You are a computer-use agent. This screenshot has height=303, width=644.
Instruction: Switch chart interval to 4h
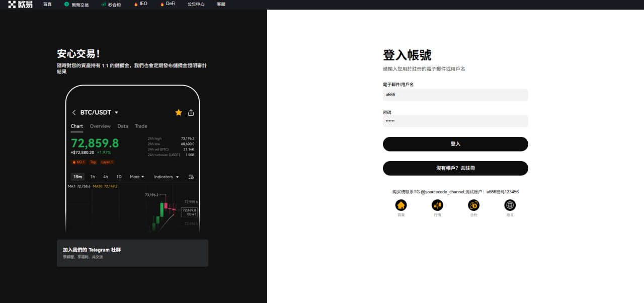pyautogui.click(x=106, y=177)
